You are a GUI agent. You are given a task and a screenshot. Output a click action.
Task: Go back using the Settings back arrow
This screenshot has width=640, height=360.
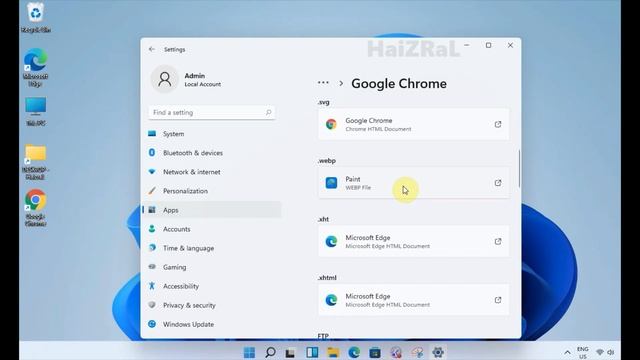tap(152, 49)
